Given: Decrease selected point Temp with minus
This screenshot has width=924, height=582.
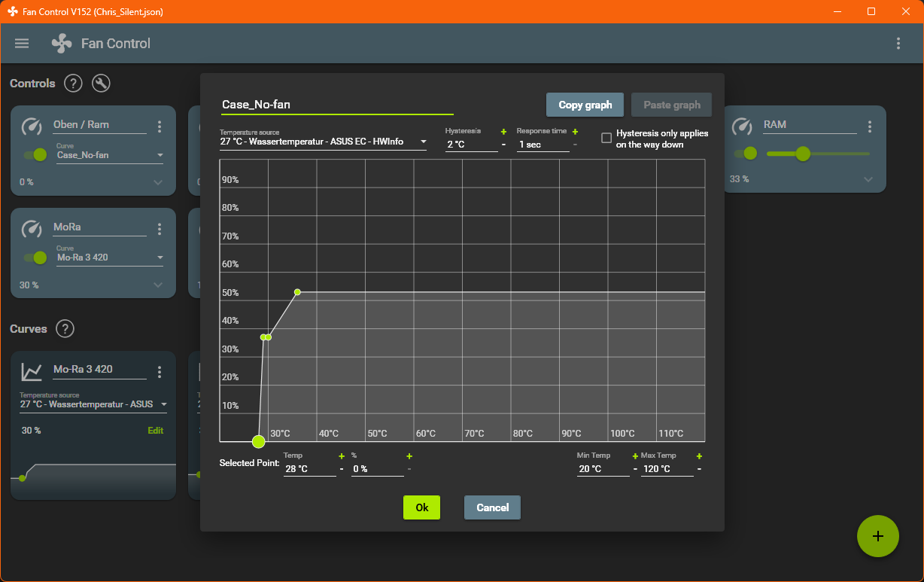Looking at the screenshot, I should pyautogui.click(x=342, y=469).
